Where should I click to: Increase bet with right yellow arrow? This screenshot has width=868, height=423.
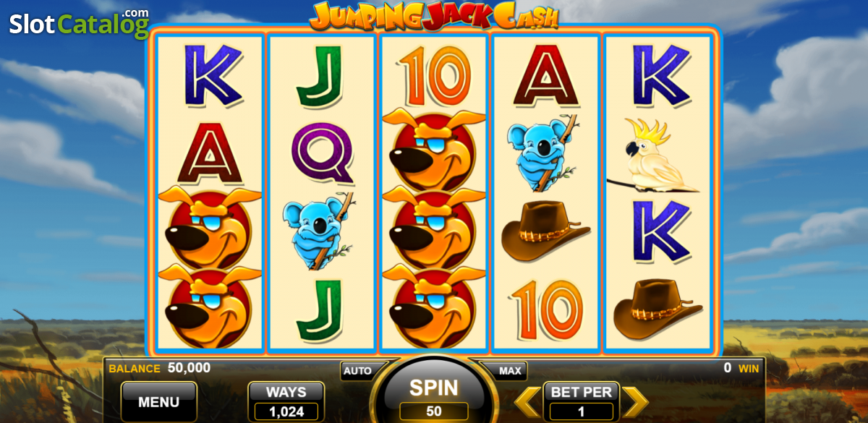click(635, 402)
